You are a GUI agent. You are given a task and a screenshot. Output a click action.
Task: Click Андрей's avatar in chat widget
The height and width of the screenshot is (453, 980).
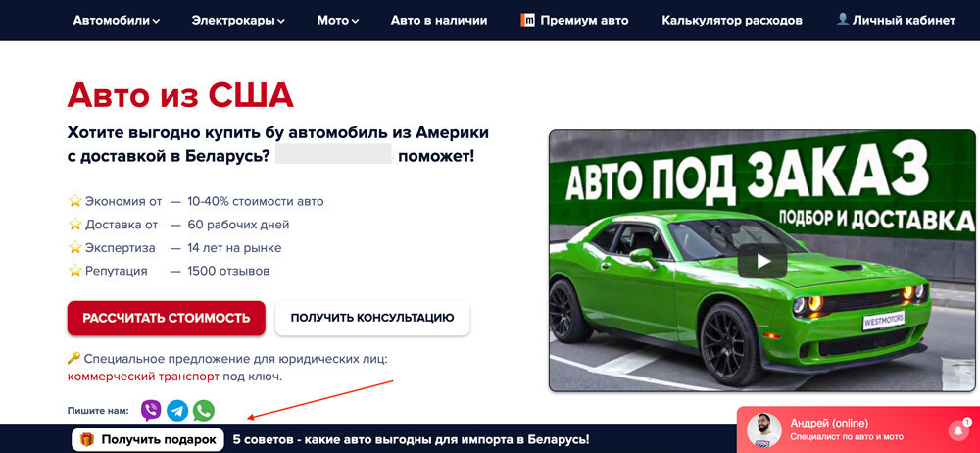tap(764, 429)
